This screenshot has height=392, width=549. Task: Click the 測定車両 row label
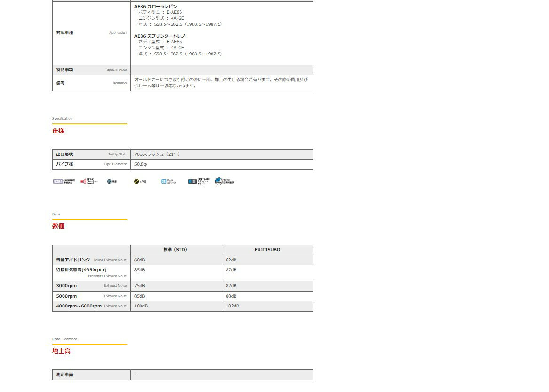65,375
